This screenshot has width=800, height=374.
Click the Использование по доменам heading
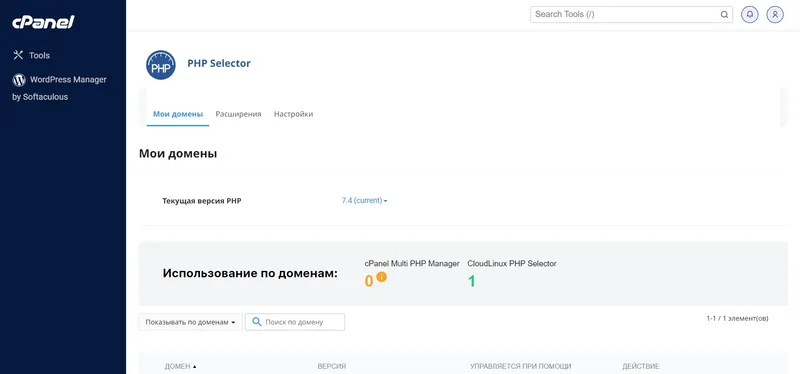250,273
